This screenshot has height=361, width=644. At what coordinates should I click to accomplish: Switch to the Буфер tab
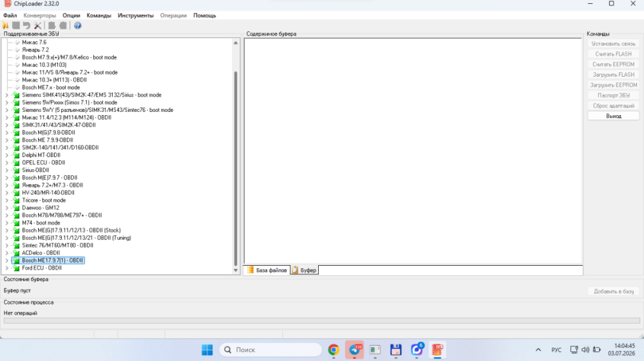(305, 270)
